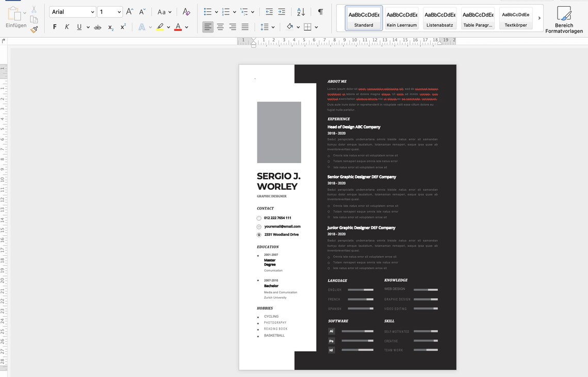Increase the font size

[129, 11]
